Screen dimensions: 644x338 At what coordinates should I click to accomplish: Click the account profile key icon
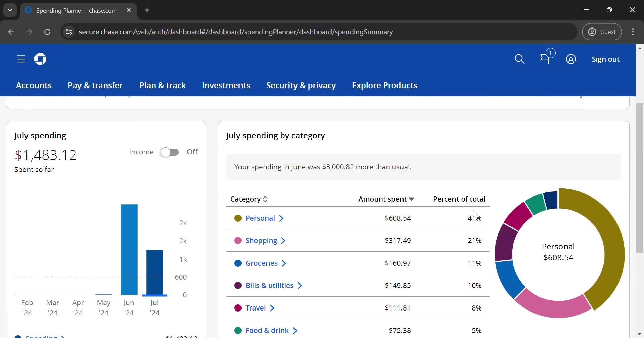pyautogui.click(x=572, y=59)
